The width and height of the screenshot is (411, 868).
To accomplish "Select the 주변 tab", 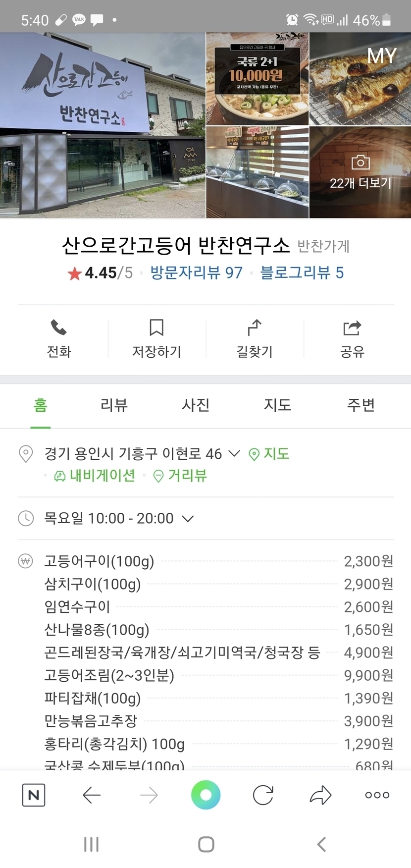I will pyautogui.click(x=360, y=405).
